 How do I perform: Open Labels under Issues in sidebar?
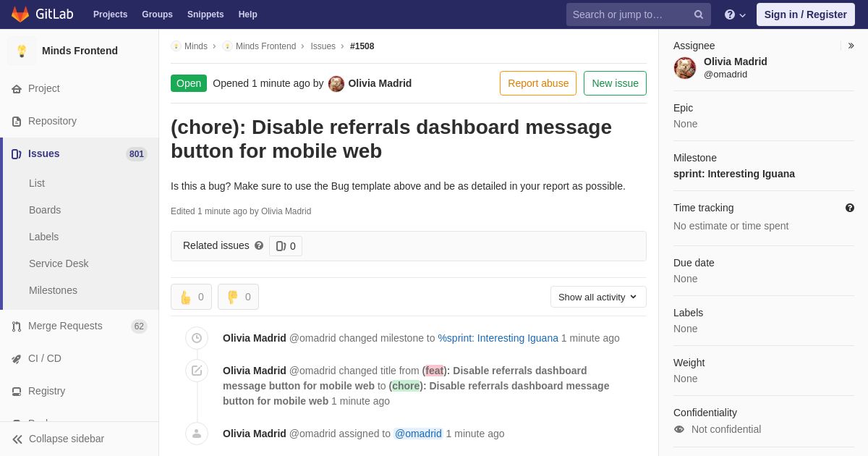[x=43, y=237]
